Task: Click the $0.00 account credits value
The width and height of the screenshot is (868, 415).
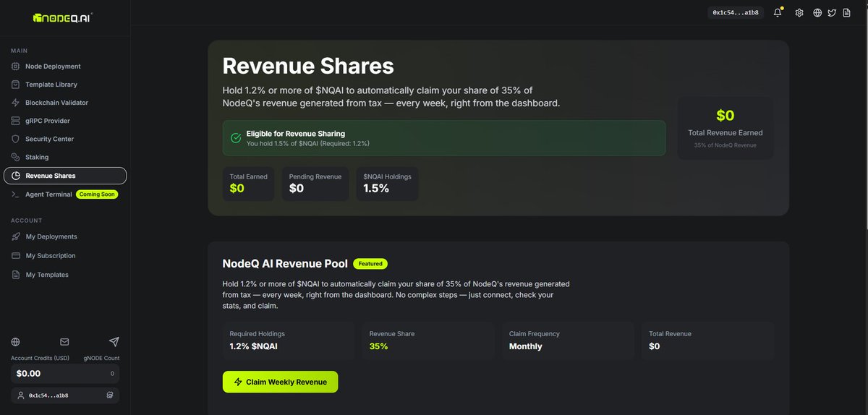Action: (29, 374)
